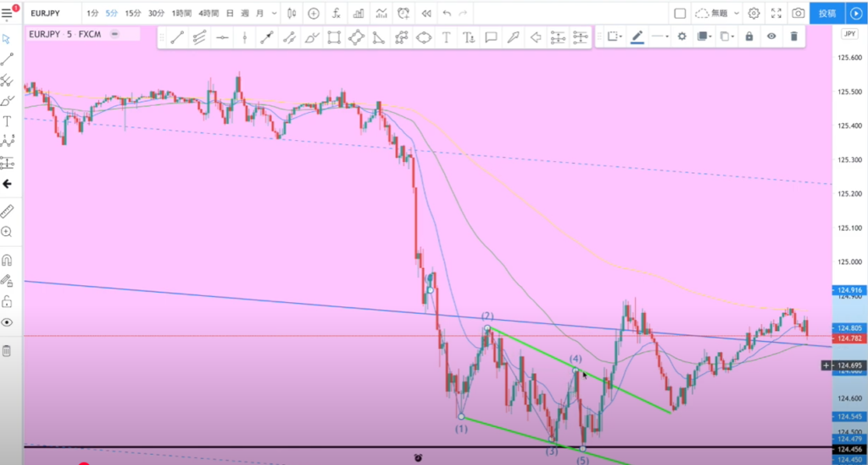Pick the text T tool in the drawing toolbar
Image resolution: width=868 pixels, height=465 pixels.
point(445,36)
